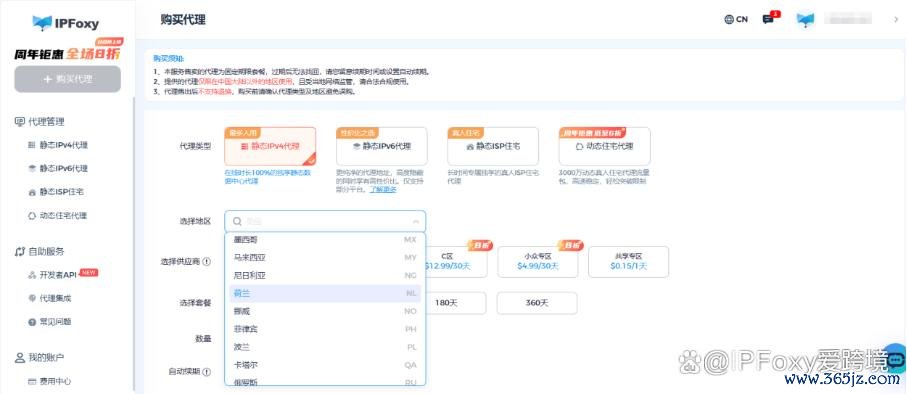Open 动态住宅代理 in the sidebar
This screenshot has height=394, width=907.
coord(63,215)
